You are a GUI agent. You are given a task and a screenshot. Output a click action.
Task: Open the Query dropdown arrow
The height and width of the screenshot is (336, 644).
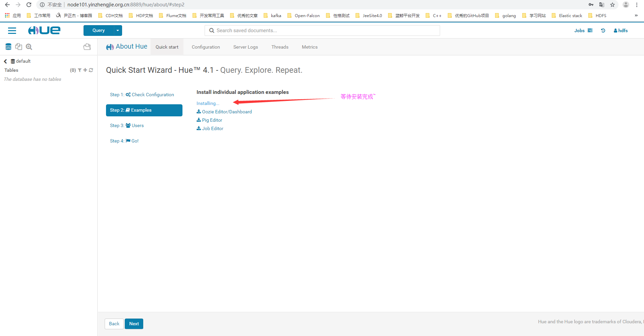[117, 31]
